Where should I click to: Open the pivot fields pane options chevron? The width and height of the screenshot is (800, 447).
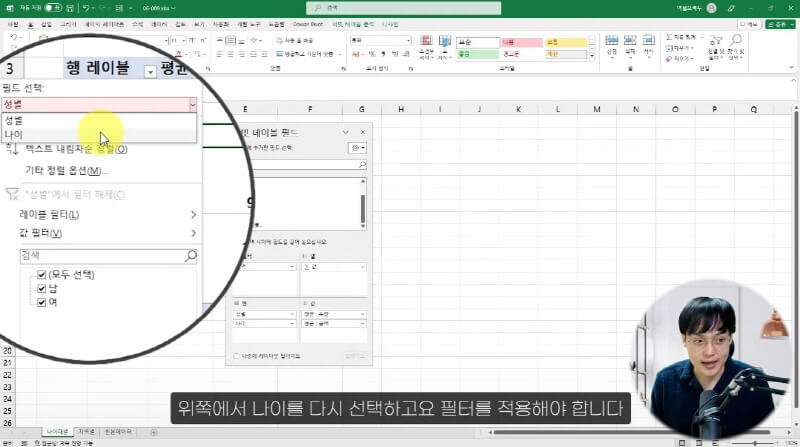(x=345, y=132)
